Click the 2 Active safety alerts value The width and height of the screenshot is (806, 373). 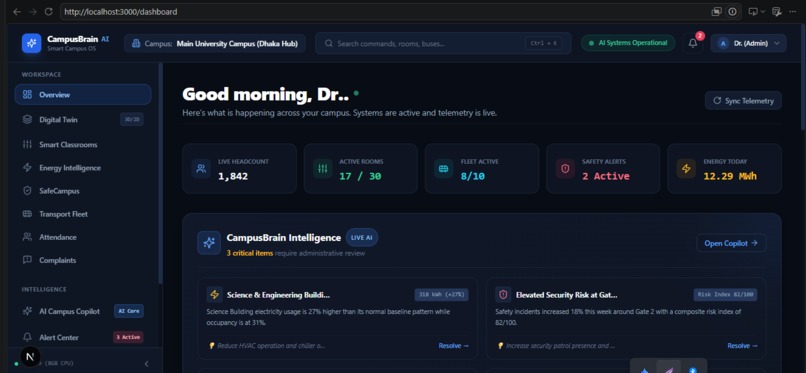pos(606,176)
